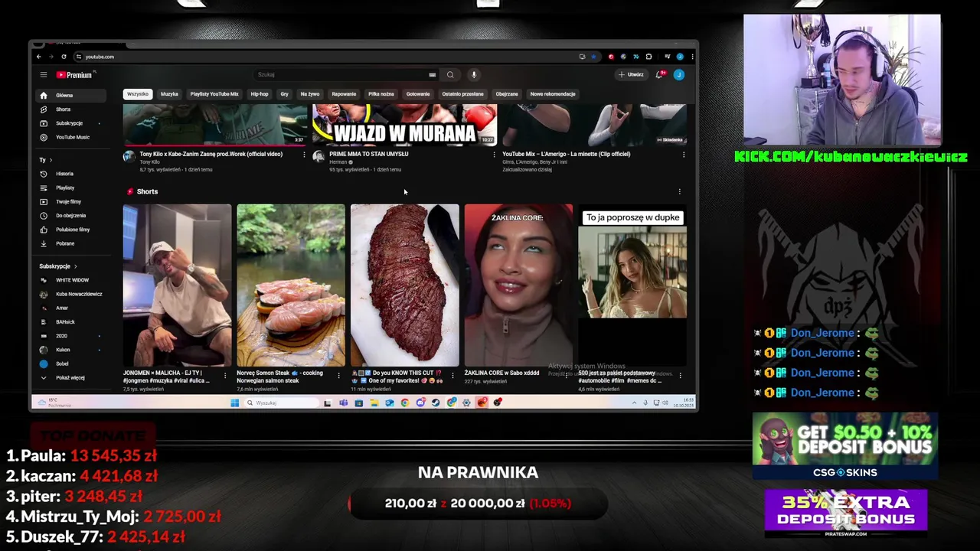This screenshot has height=551, width=980.
Task: Click the search magnifier button
Action: click(450, 75)
